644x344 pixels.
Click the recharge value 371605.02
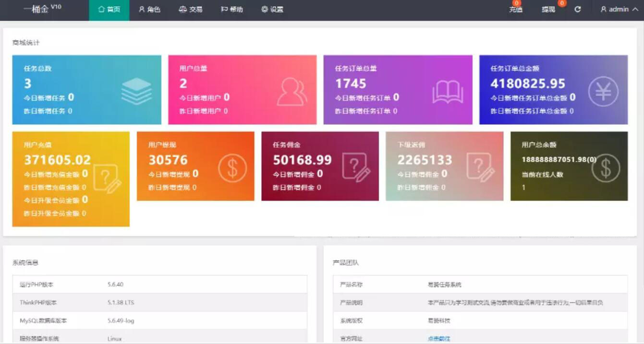pos(58,160)
